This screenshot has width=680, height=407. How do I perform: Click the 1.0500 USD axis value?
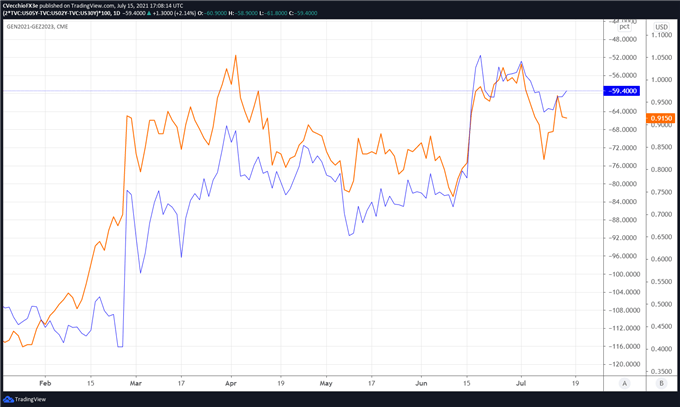[661, 57]
